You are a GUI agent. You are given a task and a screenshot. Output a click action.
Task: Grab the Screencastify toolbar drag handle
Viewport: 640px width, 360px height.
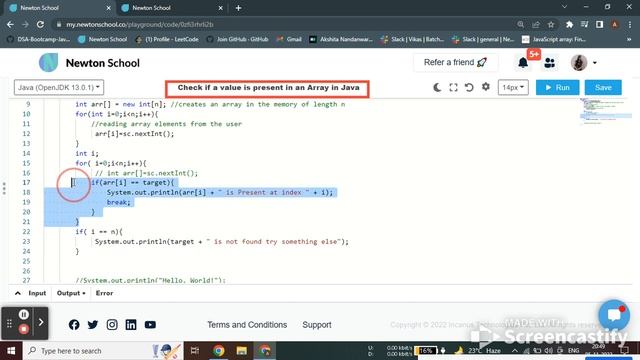coord(9,323)
